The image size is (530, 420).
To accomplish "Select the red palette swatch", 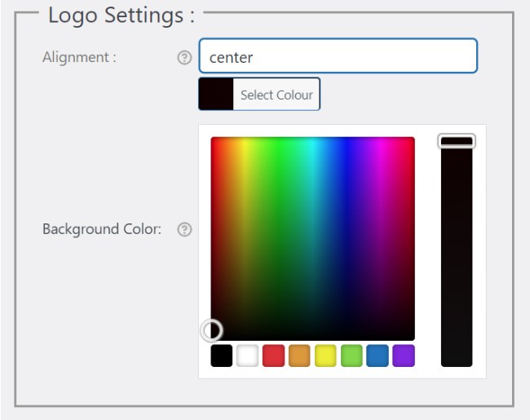I will click(x=273, y=356).
